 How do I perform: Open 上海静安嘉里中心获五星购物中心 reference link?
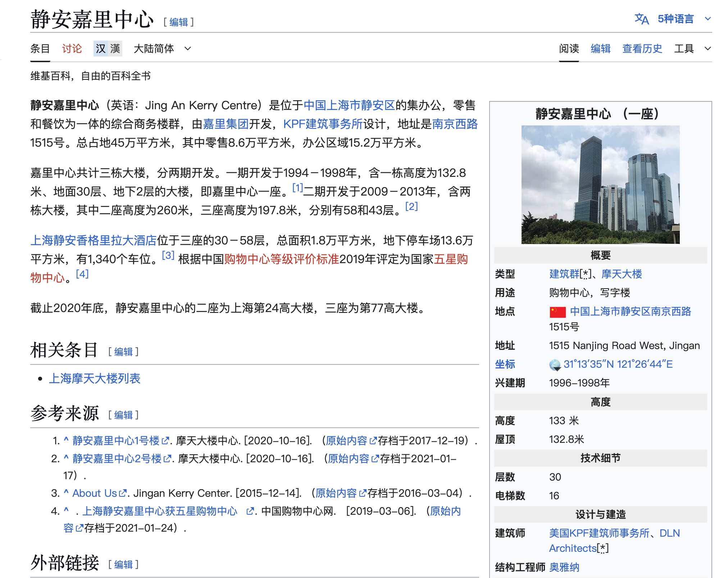[160, 511]
